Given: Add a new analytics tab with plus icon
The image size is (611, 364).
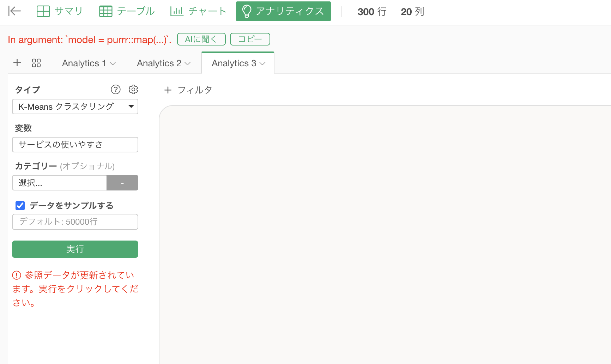Looking at the screenshot, I should point(17,63).
